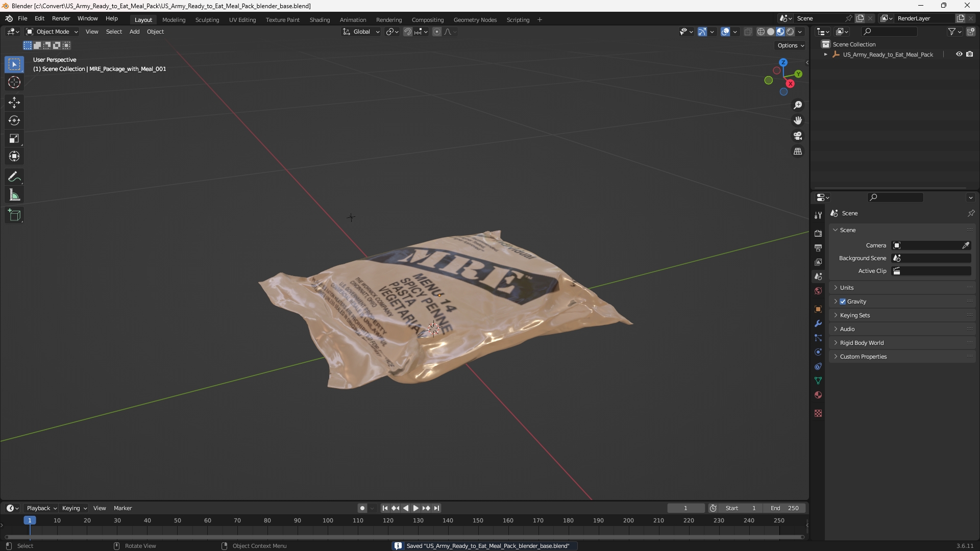
Task: Enable the Gravity checkbox
Action: [843, 302]
